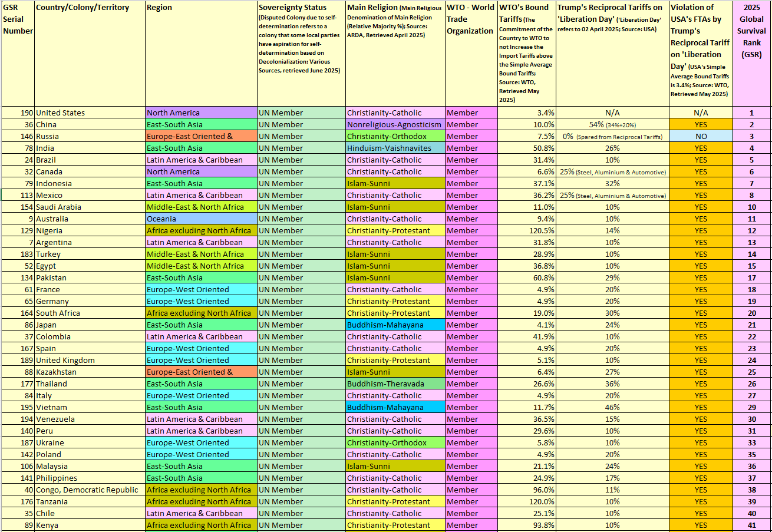Screen dimensions: 772x532
Task: Select the 'Poland' country cell
Action: (x=90, y=454)
